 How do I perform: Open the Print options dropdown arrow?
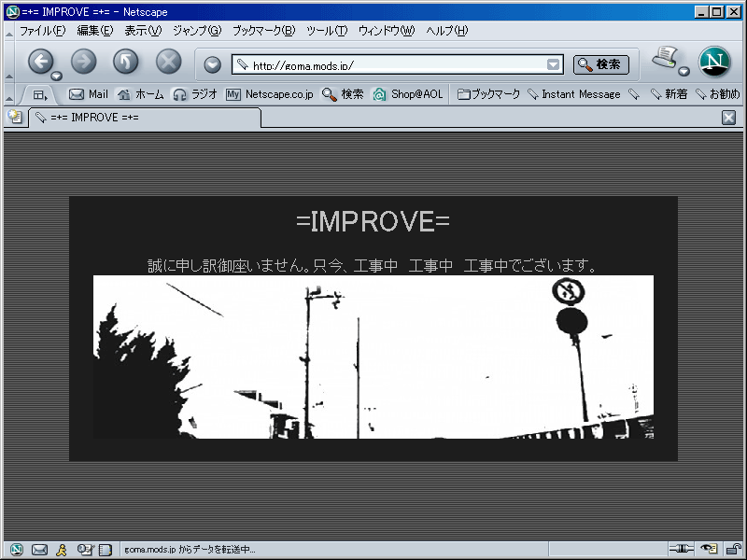[684, 72]
